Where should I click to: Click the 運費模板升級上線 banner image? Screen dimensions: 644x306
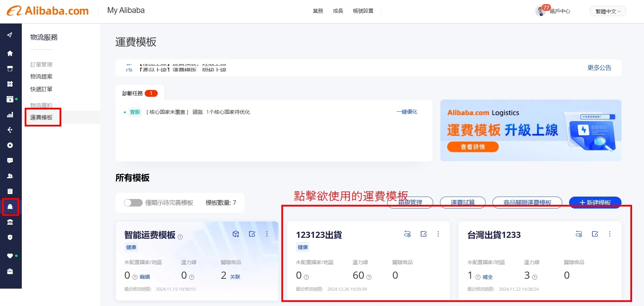click(x=531, y=130)
